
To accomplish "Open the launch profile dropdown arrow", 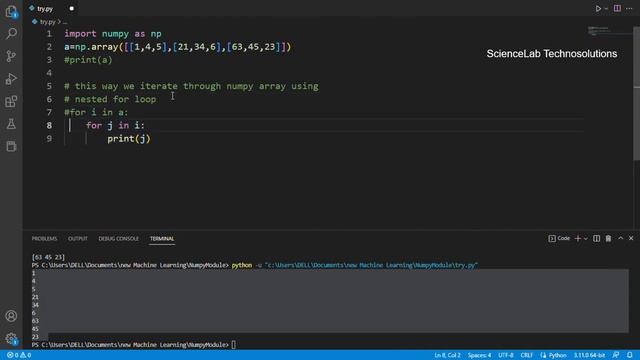I will [586, 238].
